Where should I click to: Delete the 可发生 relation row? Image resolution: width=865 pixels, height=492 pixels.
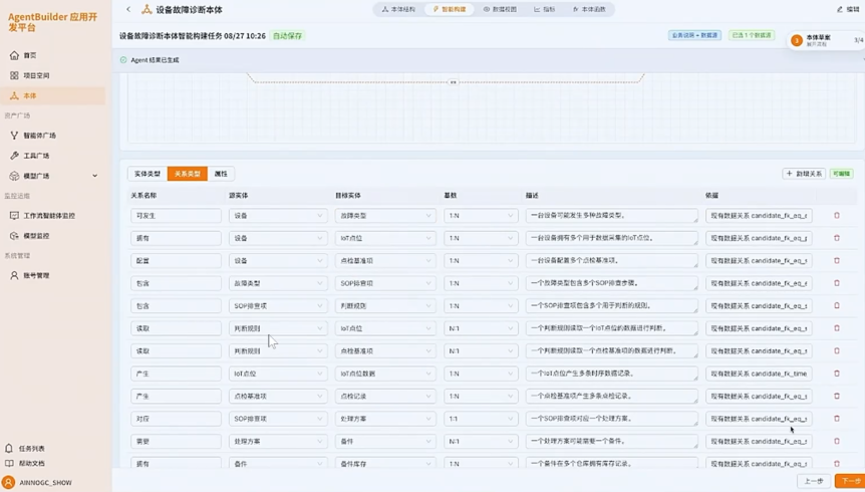click(836, 216)
